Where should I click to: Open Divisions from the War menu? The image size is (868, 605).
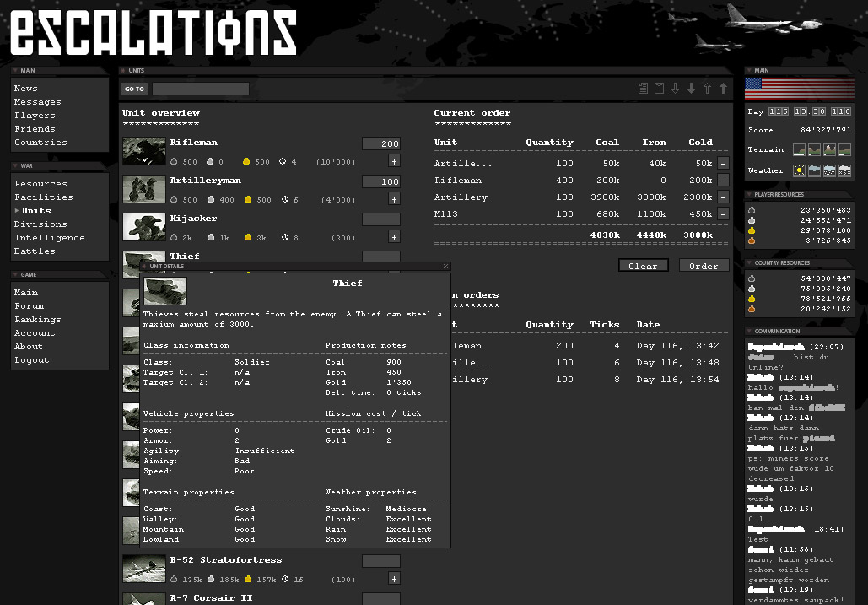point(40,224)
